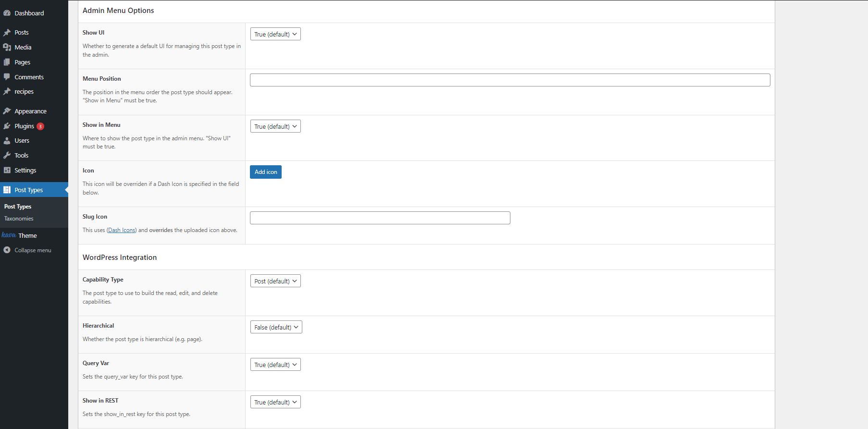Viewport: 868px width, 429px height.
Task: Click the Posts pushpin icon
Action: pyautogui.click(x=7, y=32)
